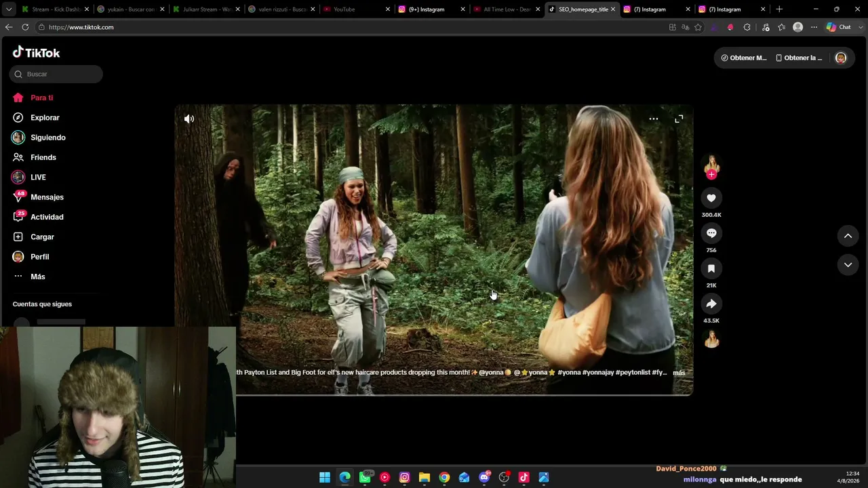868x488 pixels.
Task: Share the video using the arrow icon
Action: [x=711, y=304]
